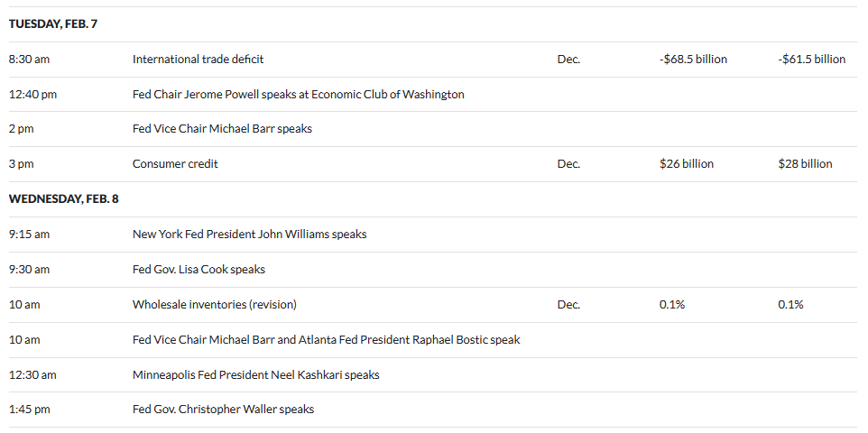The image size is (868, 433).
Task: Click Fed Gov. Lisa Cook speaks
Action: 199,270
